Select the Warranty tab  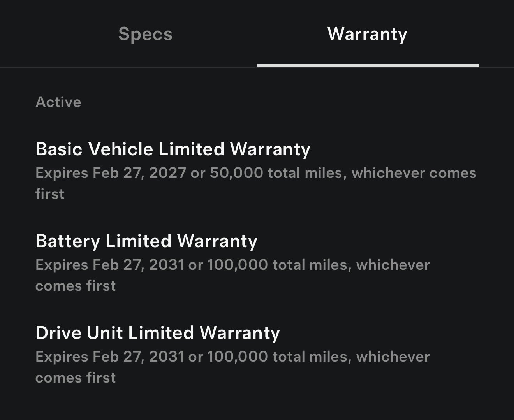tap(367, 34)
